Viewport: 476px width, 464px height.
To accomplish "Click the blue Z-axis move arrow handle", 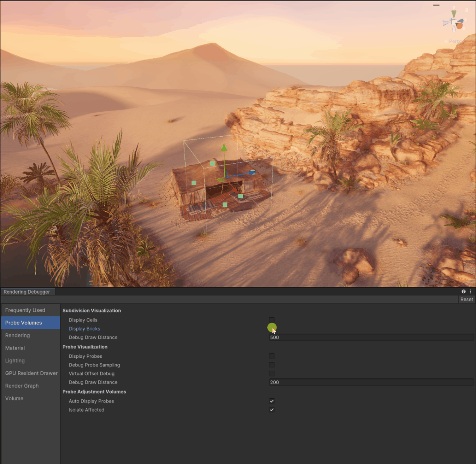I will (251, 172).
